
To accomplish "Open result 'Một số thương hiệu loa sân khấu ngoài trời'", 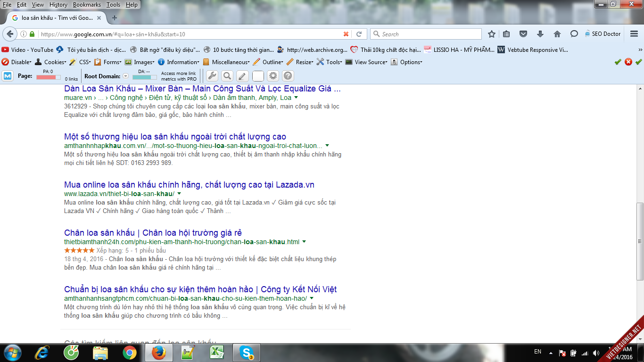I will pos(175,137).
